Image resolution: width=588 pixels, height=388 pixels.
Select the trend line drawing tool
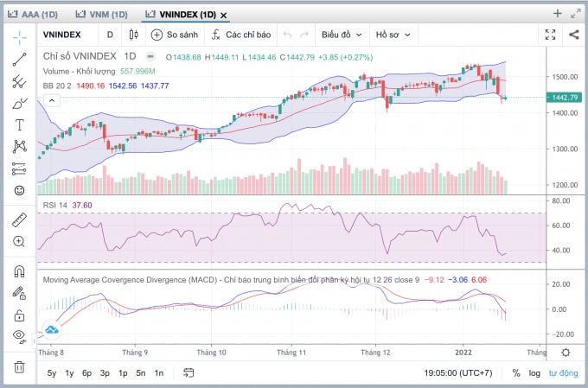(20, 60)
